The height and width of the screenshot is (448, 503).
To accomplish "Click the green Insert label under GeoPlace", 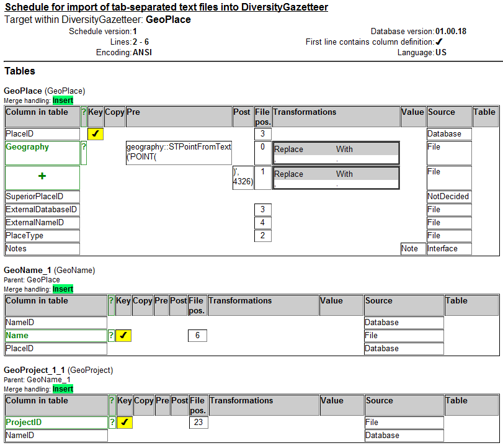I will tap(63, 101).
